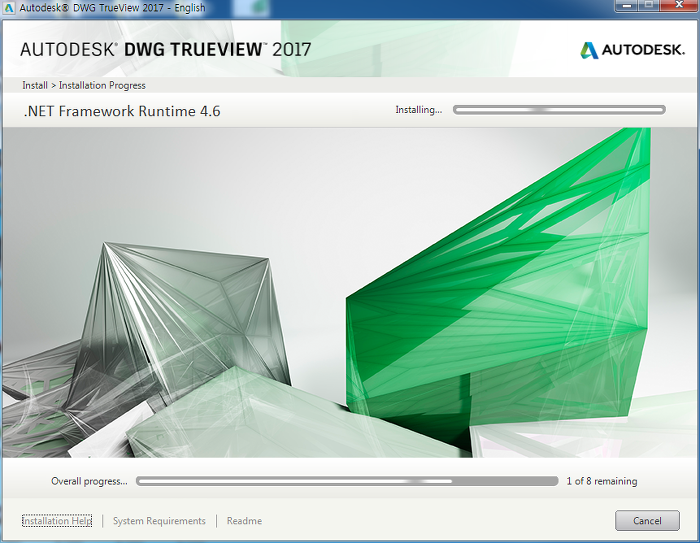Click the Autodesk logo in header
This screenshot has height=543, width=700.
pos(632,50)
